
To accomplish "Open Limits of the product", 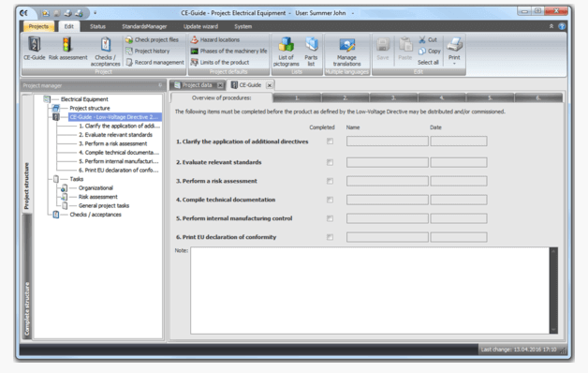I will tap(220, 62).
